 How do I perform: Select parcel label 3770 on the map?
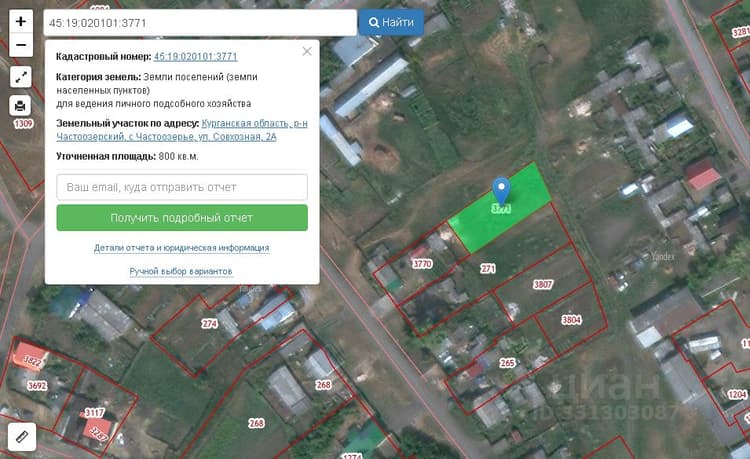[422, 264]
